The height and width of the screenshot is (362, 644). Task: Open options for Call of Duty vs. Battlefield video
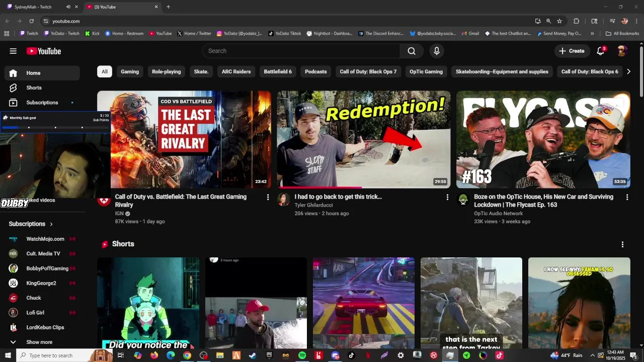click(268, 198)
